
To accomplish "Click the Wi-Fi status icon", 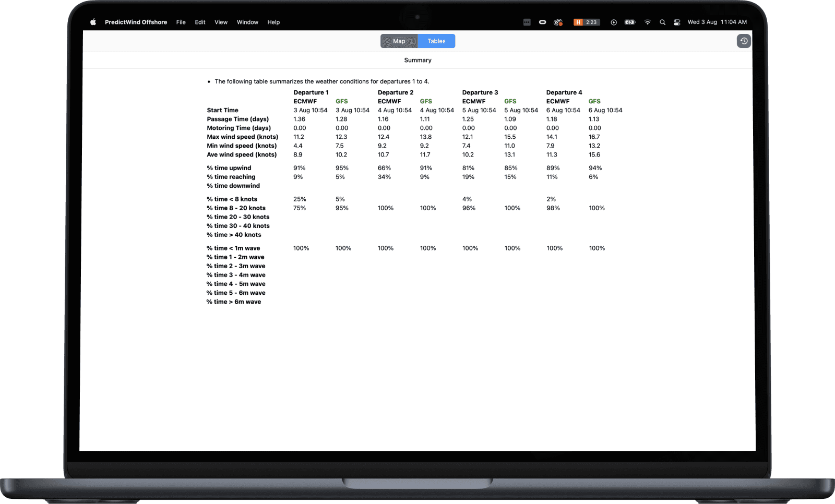I will 648,22.
